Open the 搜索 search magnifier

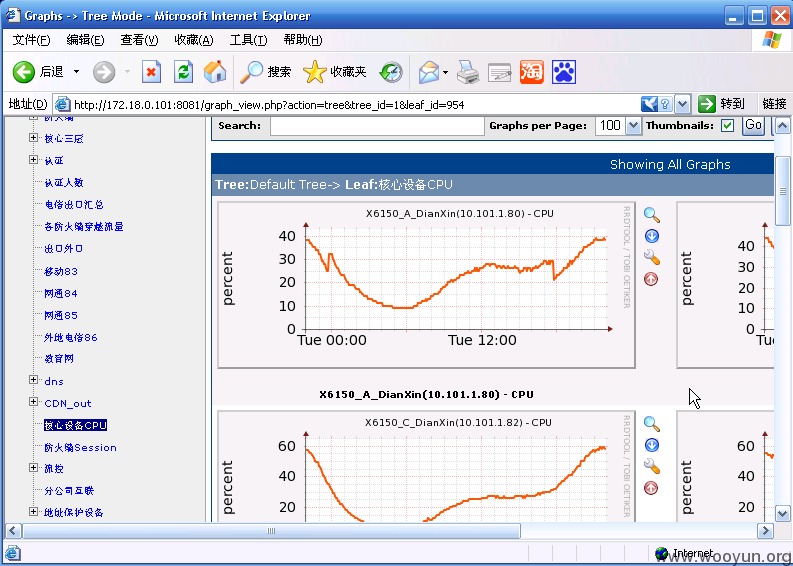pos(251,72)
